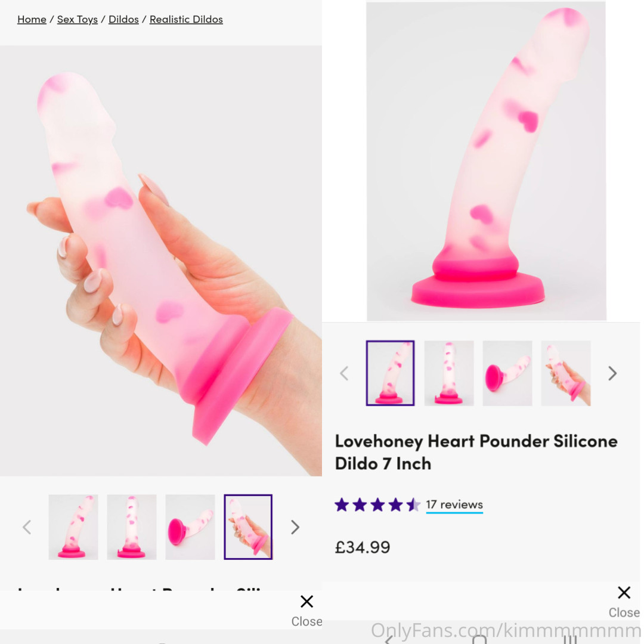Go to the Dildos breadcrumb category
This screenshot has height=644, width=644.
123,19
